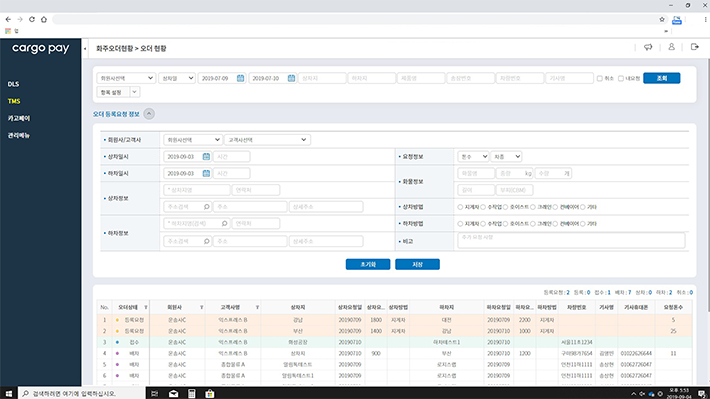Open the 차종 dropdown
This screenshot has height=399, width=710.
coord(506,156)
